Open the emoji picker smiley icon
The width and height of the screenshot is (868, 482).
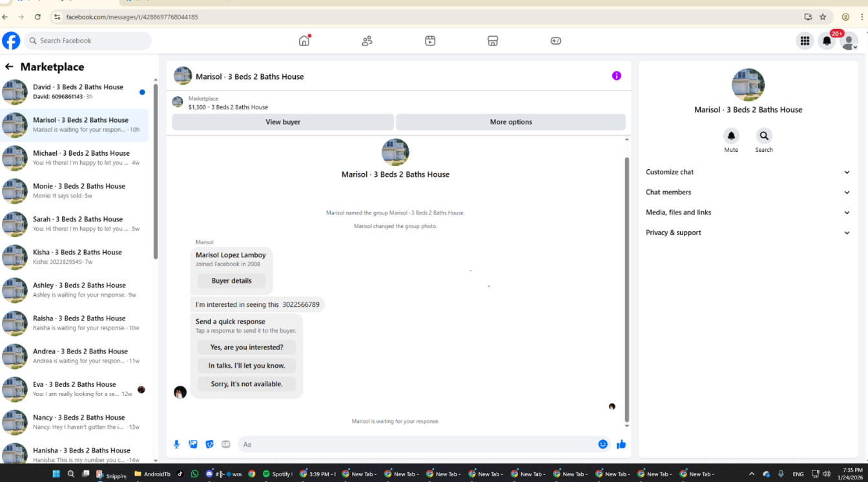coord(603,445)
